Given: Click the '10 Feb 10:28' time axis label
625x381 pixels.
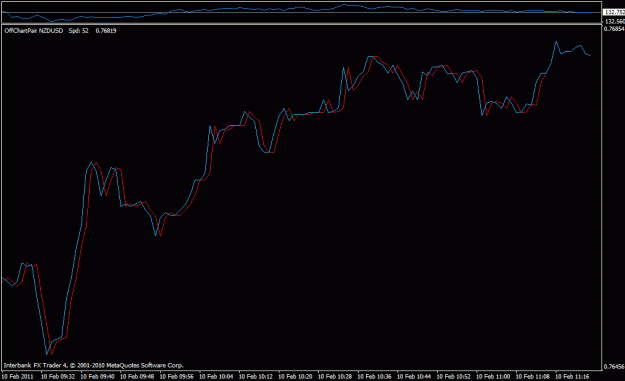Looking at the screenshot, I should pos(335,377).
